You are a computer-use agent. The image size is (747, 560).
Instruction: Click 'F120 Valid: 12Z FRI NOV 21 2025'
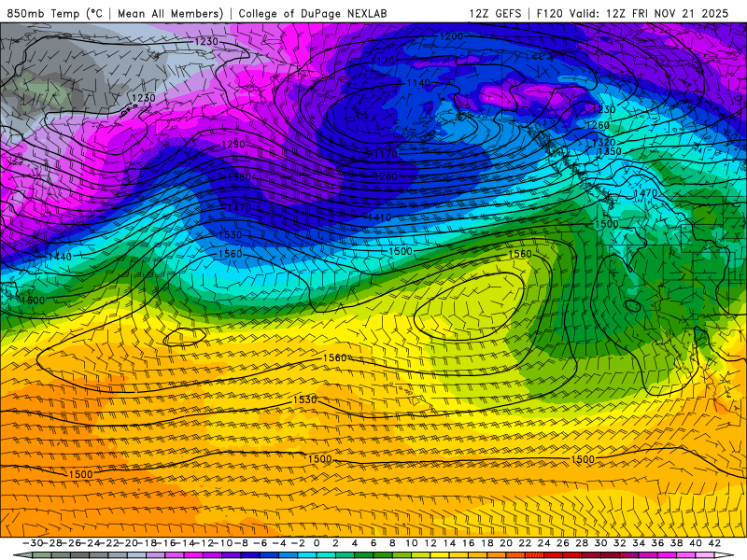[633, 14]
